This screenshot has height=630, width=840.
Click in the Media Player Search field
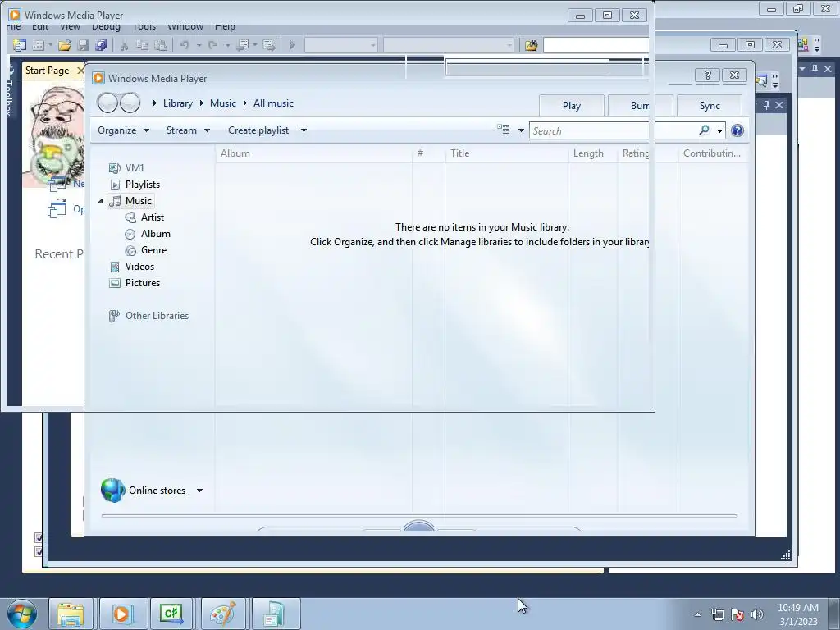point(613,130)
